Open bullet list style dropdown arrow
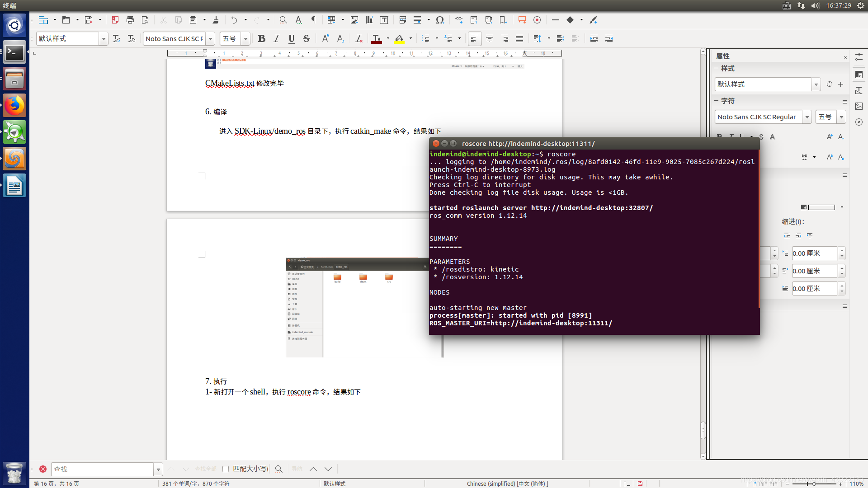The width and height of the screenshot is (868, 488). [x=437, y=39]
